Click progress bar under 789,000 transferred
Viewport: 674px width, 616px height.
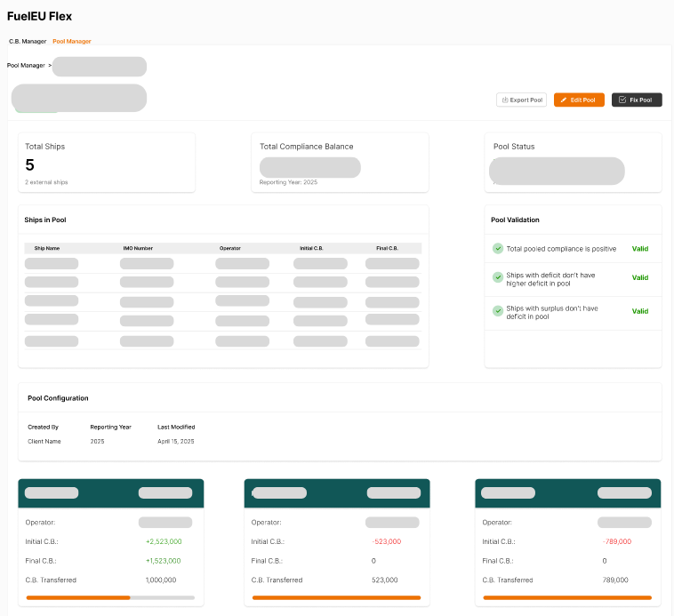tap(567, 597)
